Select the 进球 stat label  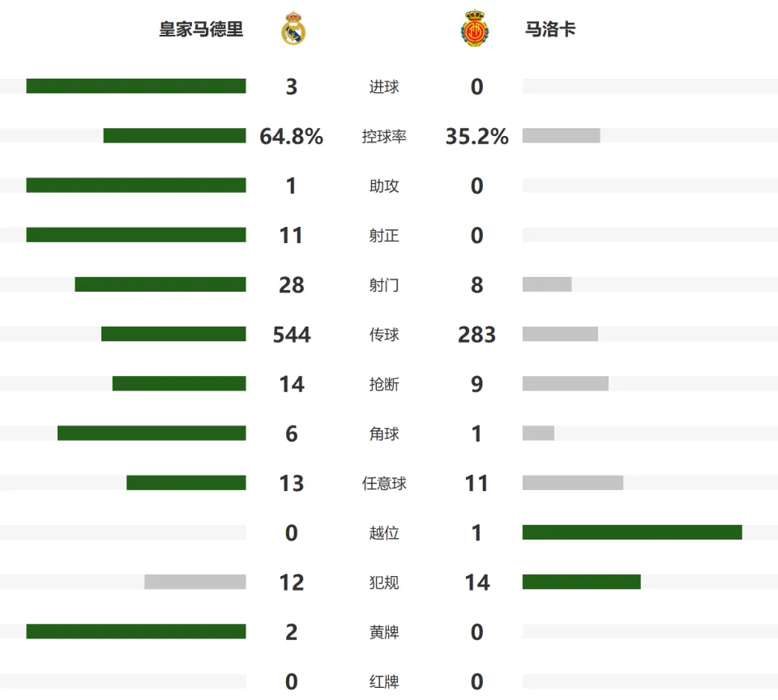[x=384, y=87]
